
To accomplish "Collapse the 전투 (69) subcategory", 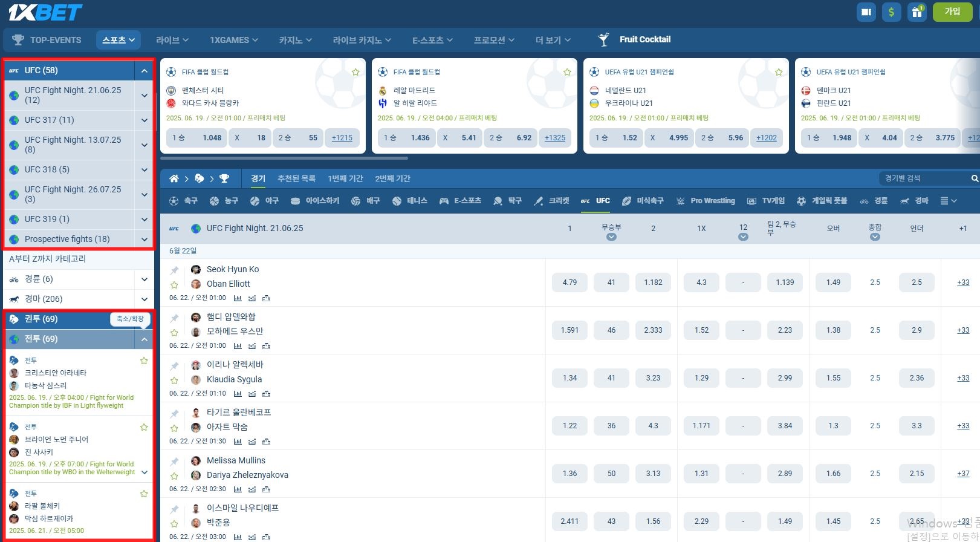I will point(144,339).
